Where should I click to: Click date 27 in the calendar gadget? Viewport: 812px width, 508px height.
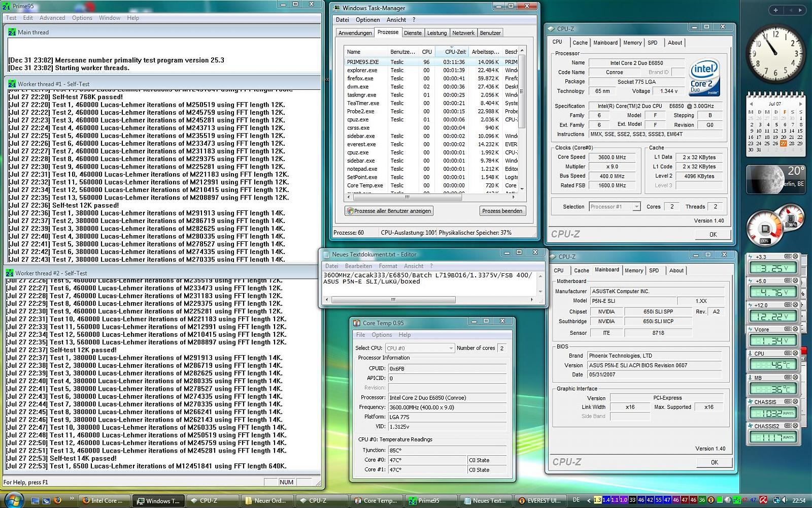click(x=784, y=143)
